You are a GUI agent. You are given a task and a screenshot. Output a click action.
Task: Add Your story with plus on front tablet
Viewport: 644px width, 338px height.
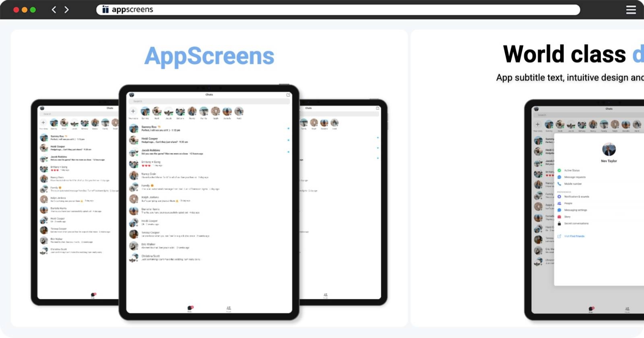tap(133, 111)
